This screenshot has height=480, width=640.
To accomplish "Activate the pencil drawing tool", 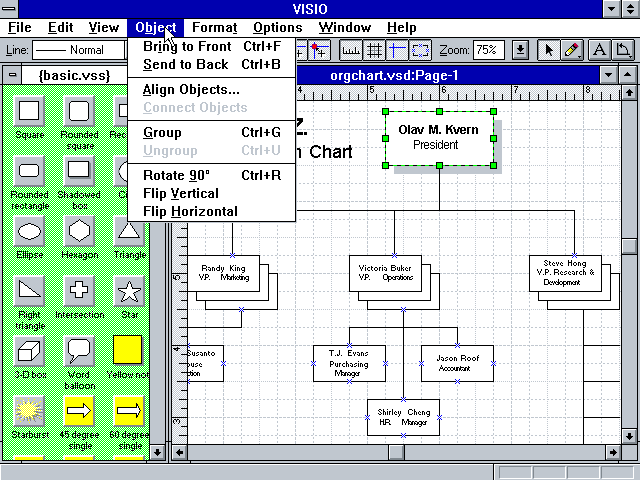I will [x=572, y=50].
